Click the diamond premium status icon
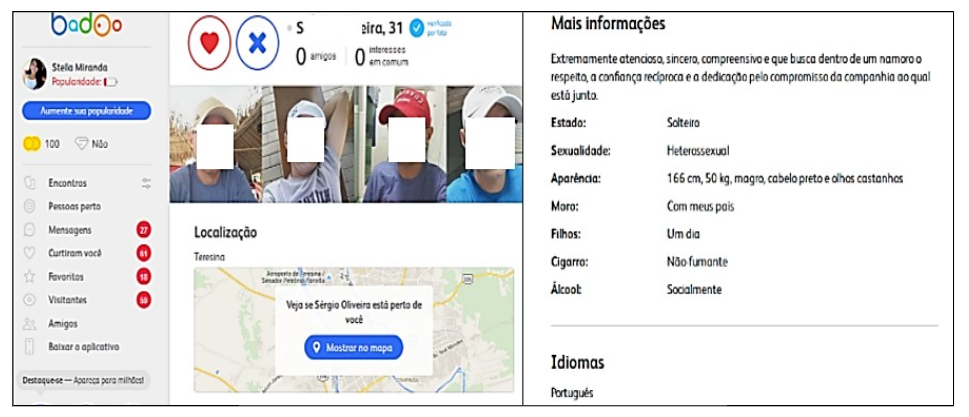This screenshot has width=969, height=417. point(83,144)
